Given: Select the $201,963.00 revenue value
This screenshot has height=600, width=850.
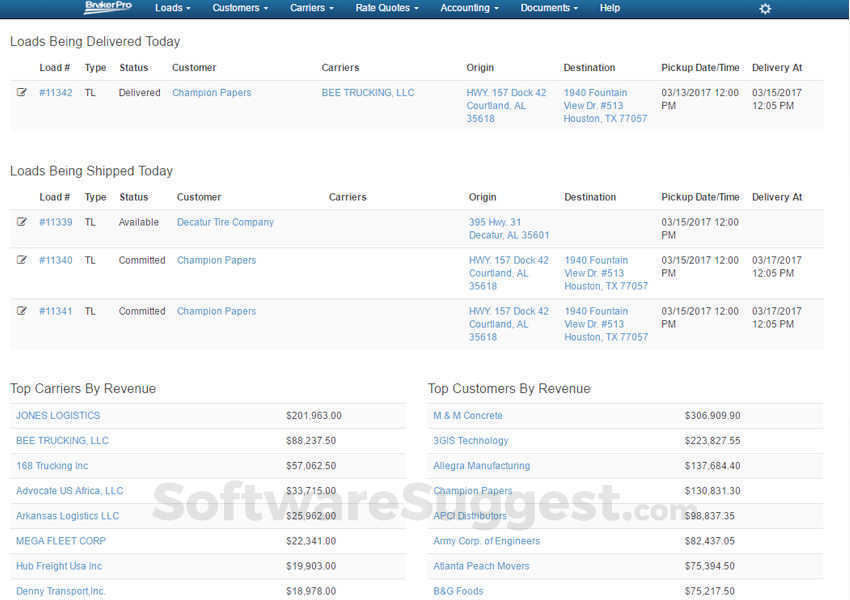Looking at the screenshot, I should tap(314, 416).
